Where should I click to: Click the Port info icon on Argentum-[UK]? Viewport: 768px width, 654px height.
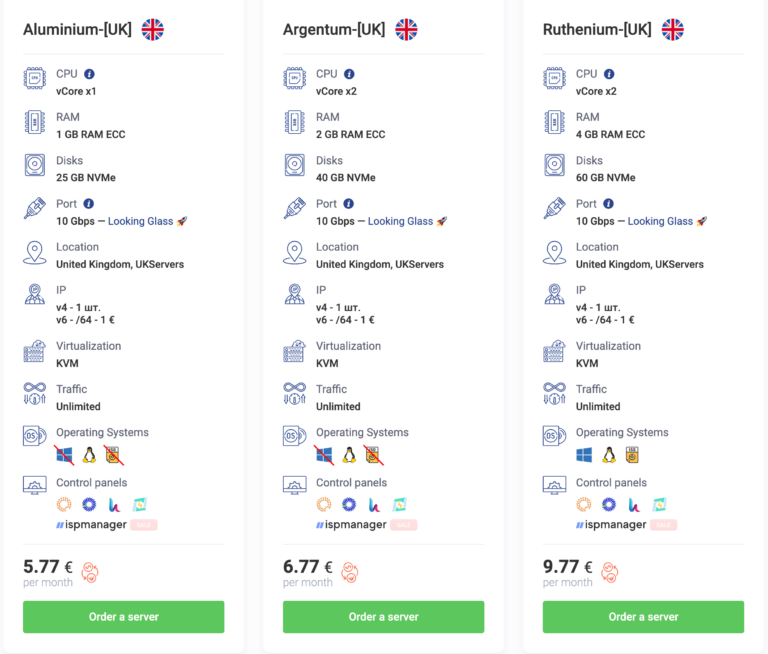[349, 204]
